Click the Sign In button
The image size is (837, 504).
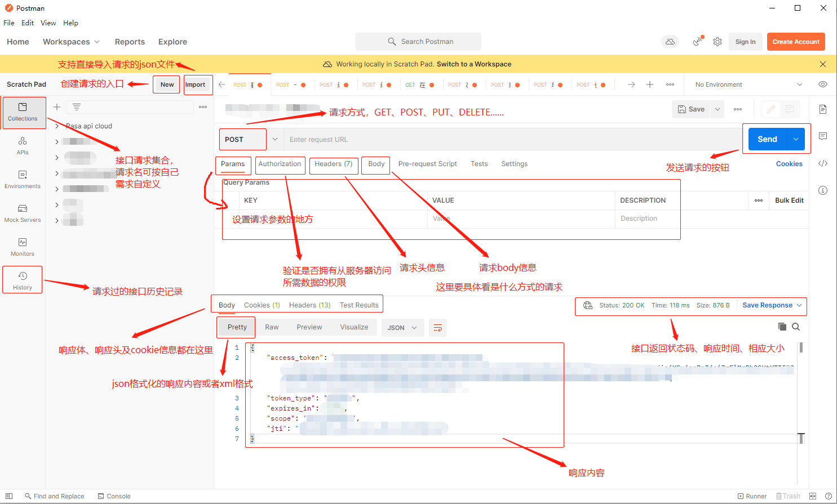[x=745, y=42]
